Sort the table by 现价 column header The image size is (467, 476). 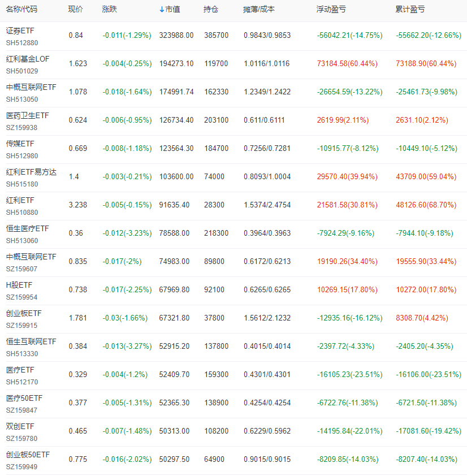click(x=74, y=9)
